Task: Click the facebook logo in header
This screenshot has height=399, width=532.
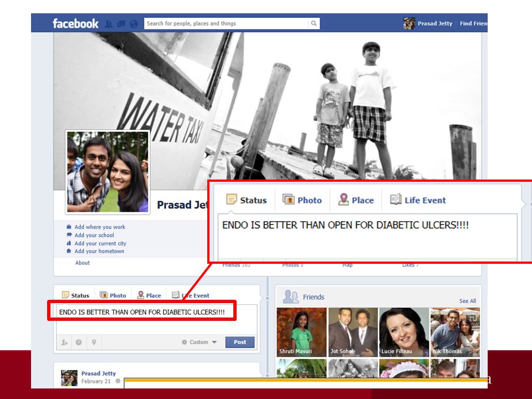Action: pos(75,23)
